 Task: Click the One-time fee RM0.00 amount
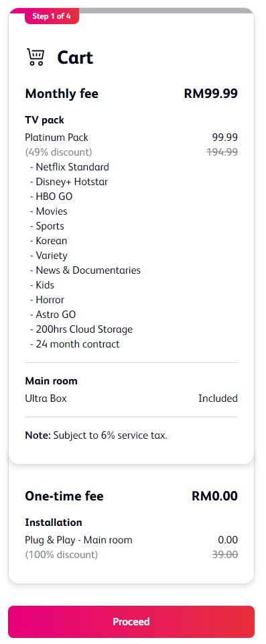coord(214,496)
